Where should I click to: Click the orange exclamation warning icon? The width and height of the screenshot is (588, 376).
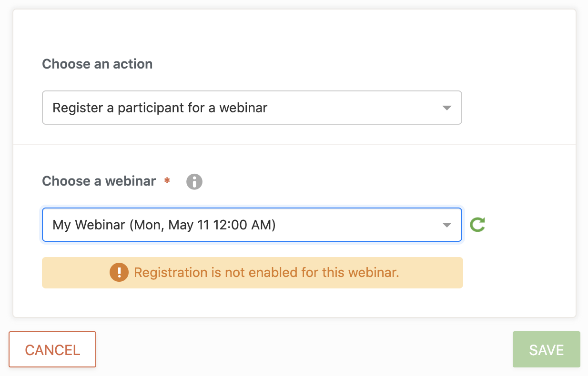pyautogui.click(x=119, y=273)
